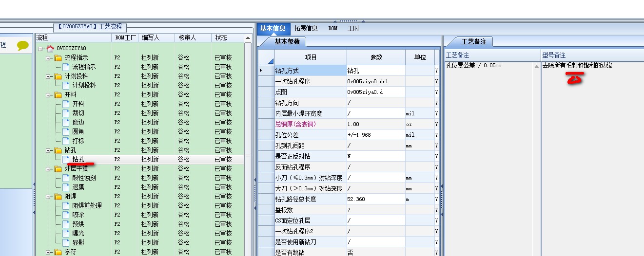Collapse the 计划投料 folder node
644x256 pixels.
tap(49, 76)
